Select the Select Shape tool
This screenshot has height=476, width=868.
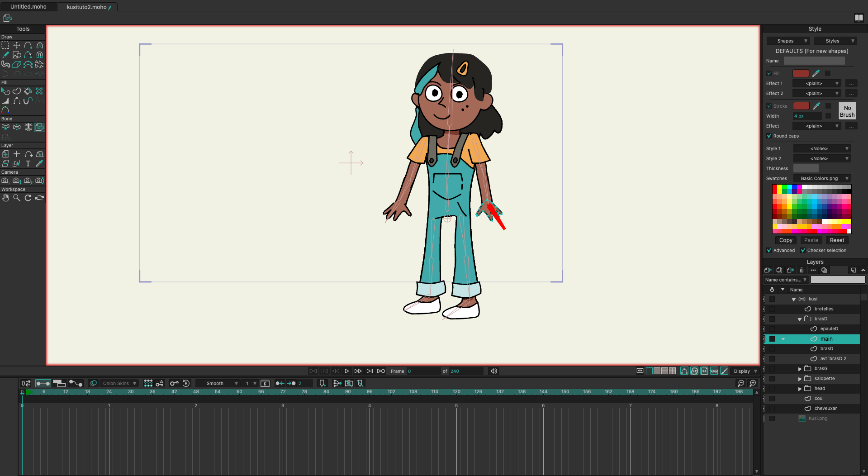(5, 91)
